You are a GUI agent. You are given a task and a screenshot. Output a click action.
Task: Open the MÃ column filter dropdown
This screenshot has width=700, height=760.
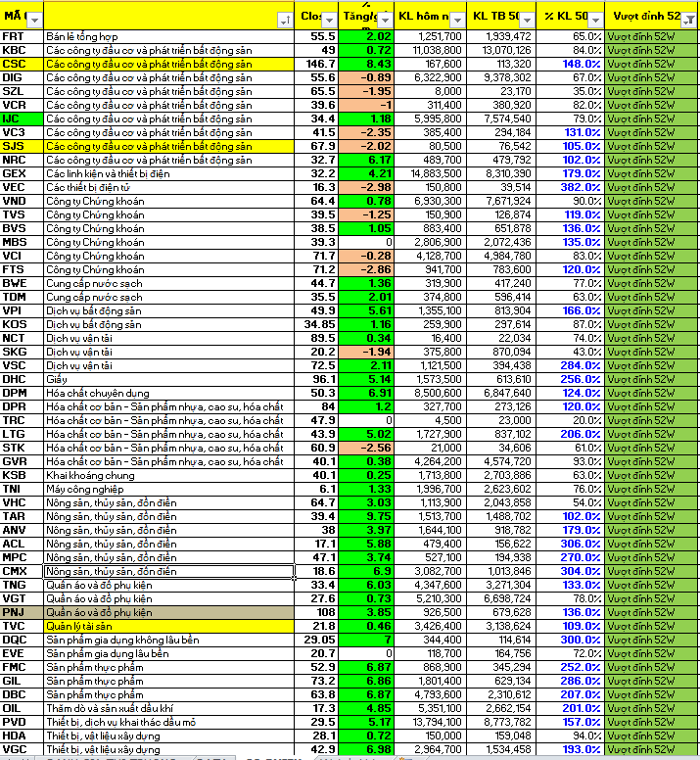(36, 20)
